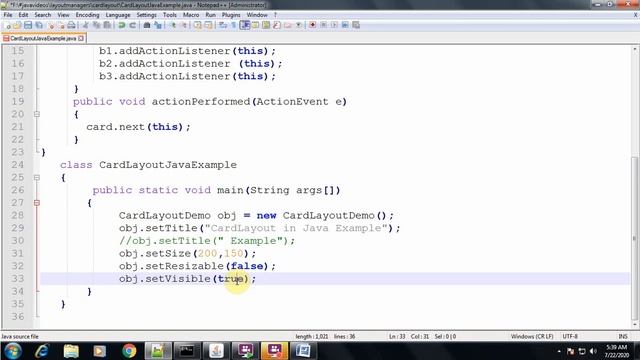This screenshot has height=360, width=640.
Task: Open the Replace dialog toolbar icon
Action: coord(158,25)
